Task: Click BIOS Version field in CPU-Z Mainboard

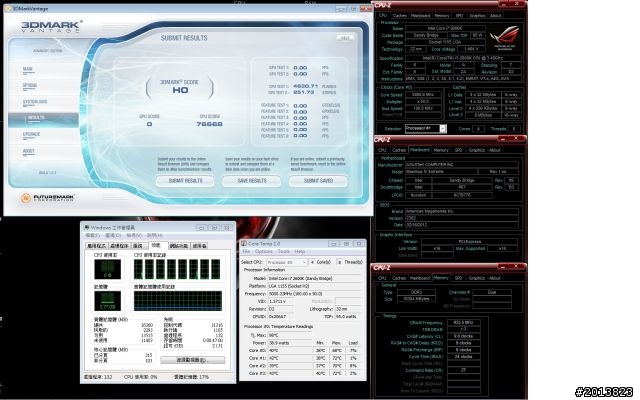Action: [x=462, y=218]
